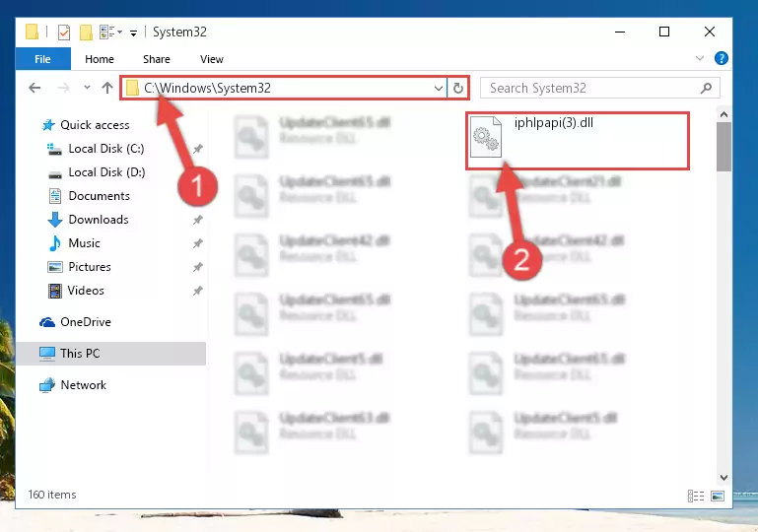Close the System32 window

pyautogui.click(x=709, y=32)
